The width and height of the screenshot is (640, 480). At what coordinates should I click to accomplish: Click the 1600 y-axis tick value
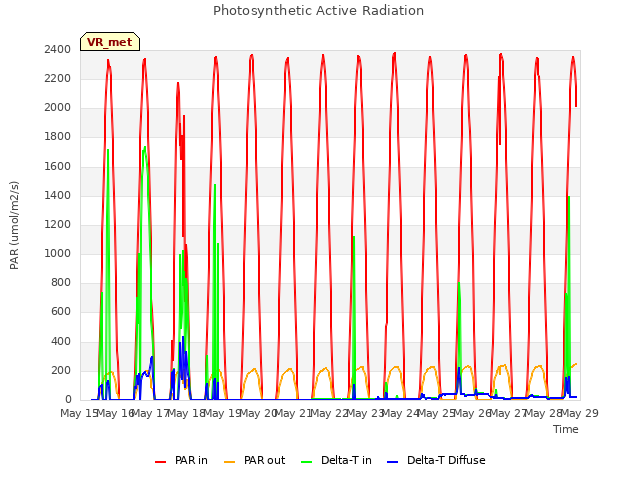[58, 166]
